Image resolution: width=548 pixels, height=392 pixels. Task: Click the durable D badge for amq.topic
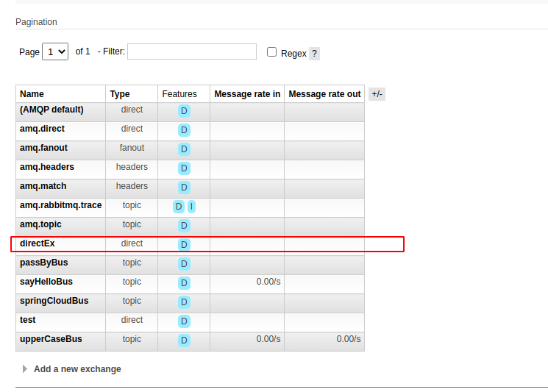(x=184, y=226)
